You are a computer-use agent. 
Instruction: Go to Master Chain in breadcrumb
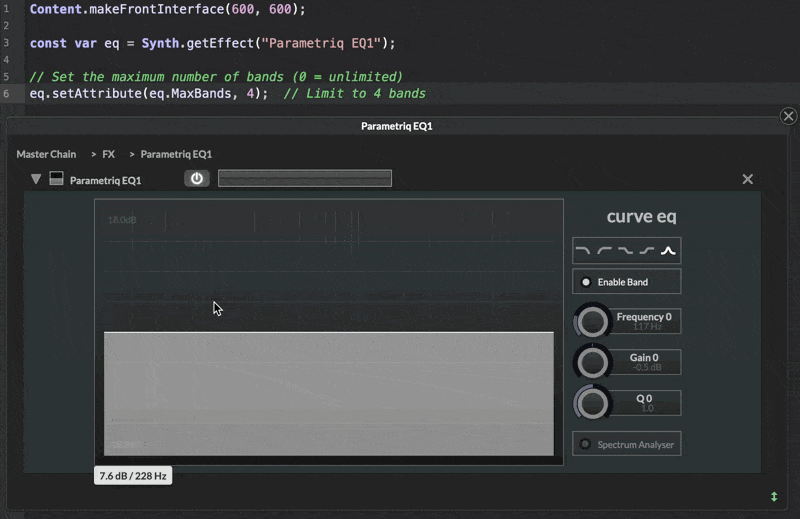pyautogui.click(x=46, y=154)
